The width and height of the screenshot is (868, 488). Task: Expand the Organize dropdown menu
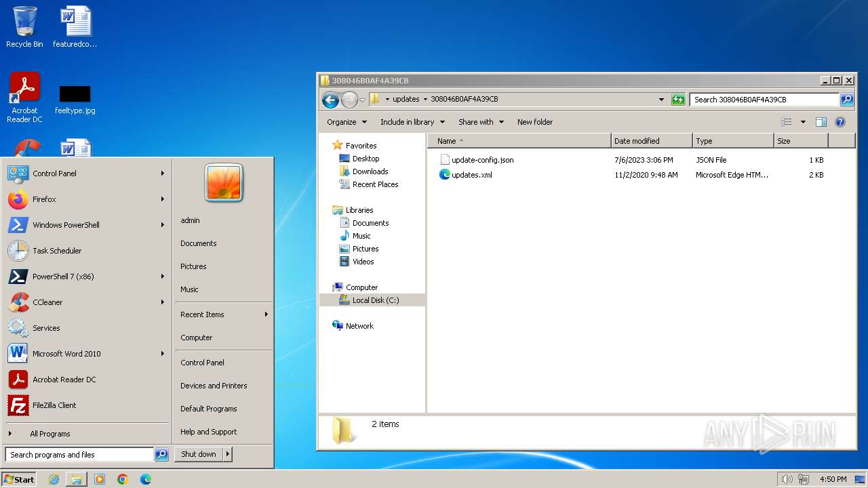pos(347,122)
